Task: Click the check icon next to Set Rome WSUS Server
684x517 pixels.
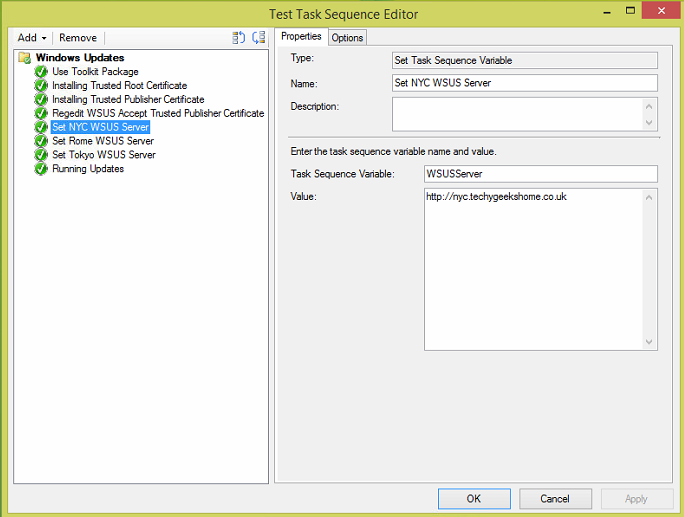Action: 41,141
